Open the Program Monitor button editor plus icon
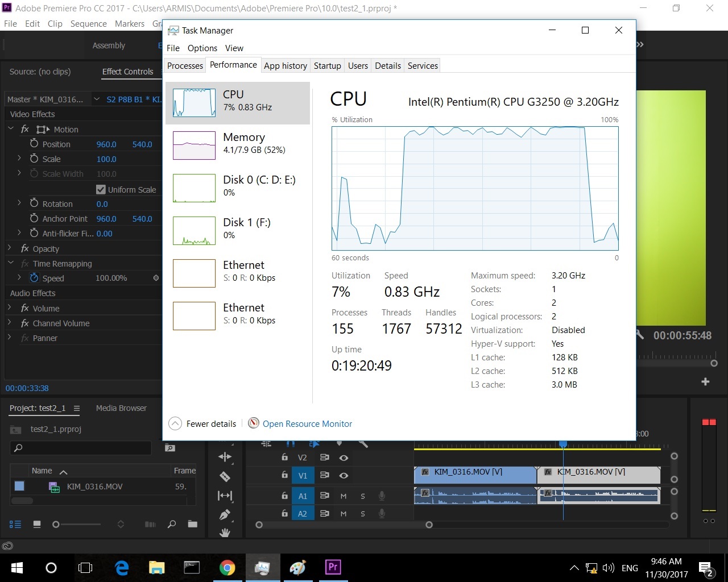 [705, 382]
